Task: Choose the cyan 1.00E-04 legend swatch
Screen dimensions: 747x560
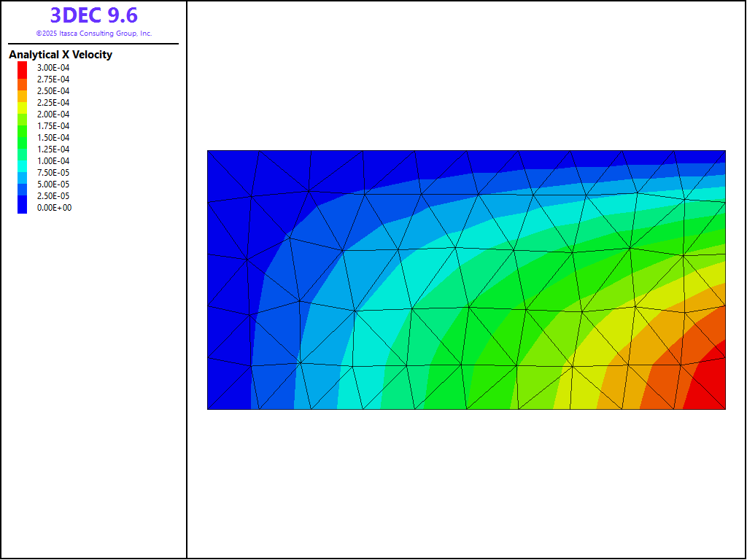Action: pyautogui.click(x=22, y=161)
